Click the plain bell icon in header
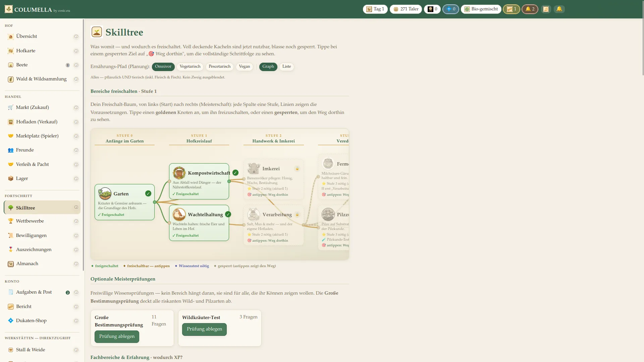Image resolution: width=644 pixels, height=362 pixels. (559, 9)
